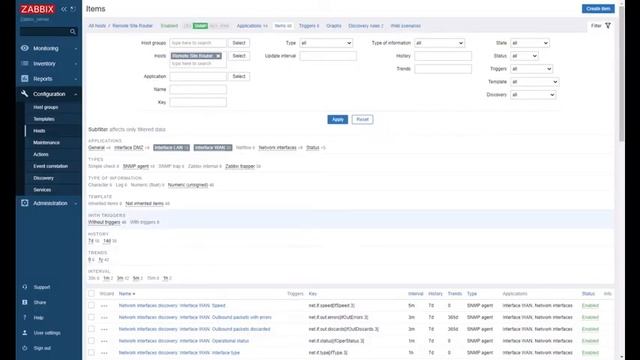Image resolution: width=640 pixels, height=360 pixels.
Task: Click the Zabbix logo in the sidebar
Action: [37, 9]
